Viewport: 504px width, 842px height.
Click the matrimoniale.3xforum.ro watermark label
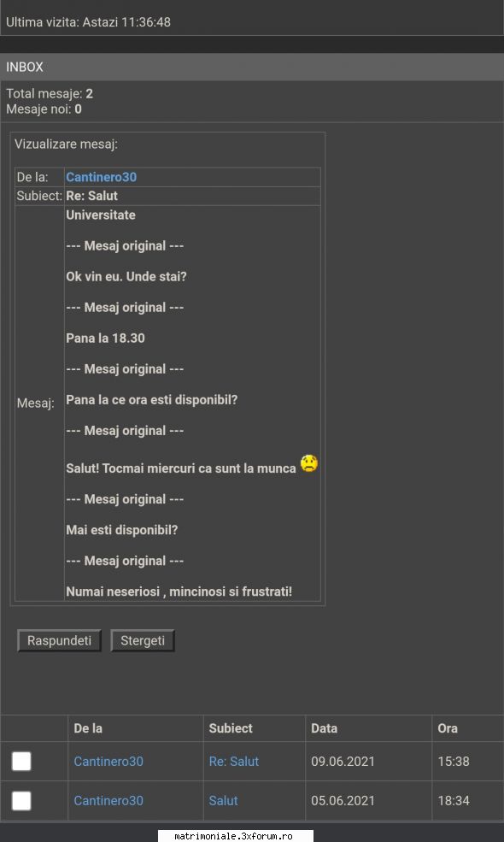click(x=234, y=837)
